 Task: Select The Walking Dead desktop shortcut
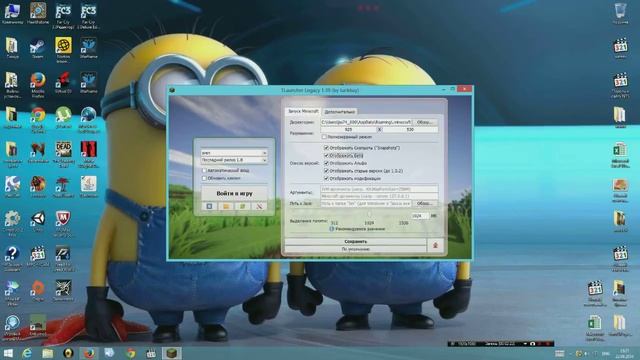pos(63,154)
